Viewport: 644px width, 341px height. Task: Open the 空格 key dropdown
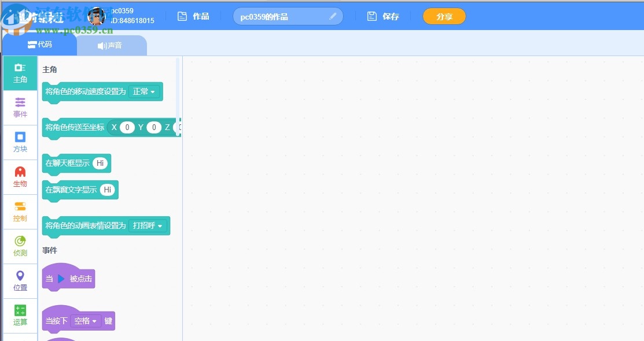click(x=86, y=321)
